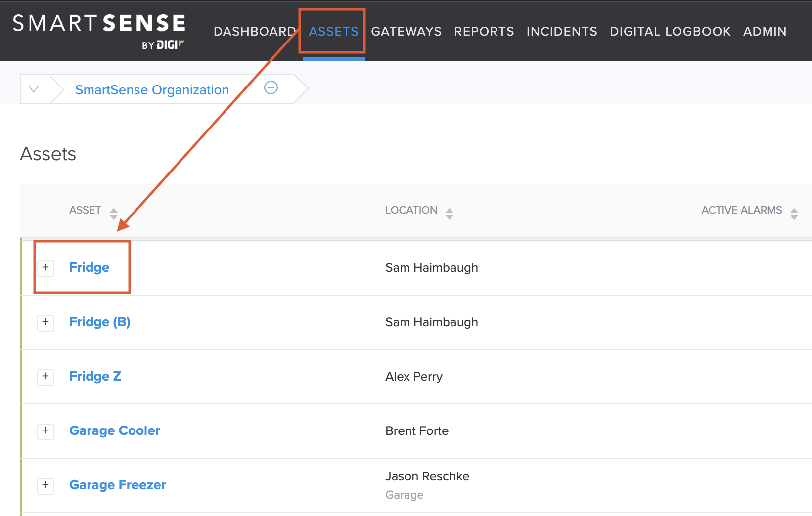This screenshot has height=516, width=812.
Task: Click the Asset column header label
Action: pos(85,210)
